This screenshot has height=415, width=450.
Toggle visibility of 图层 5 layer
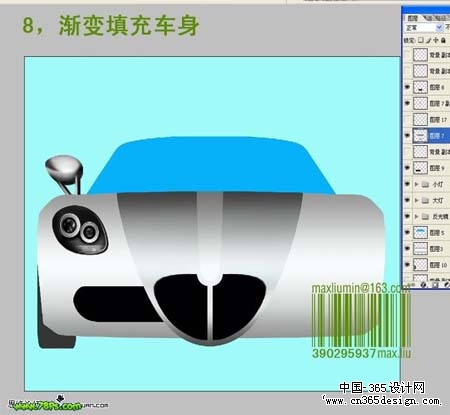[x=407, y=232]
